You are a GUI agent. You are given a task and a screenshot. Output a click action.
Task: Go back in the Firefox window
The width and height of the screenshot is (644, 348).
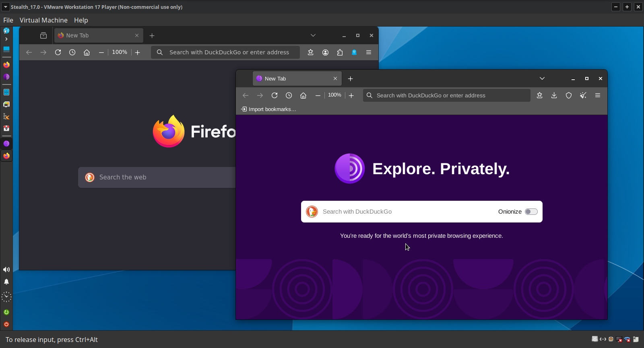29,52
